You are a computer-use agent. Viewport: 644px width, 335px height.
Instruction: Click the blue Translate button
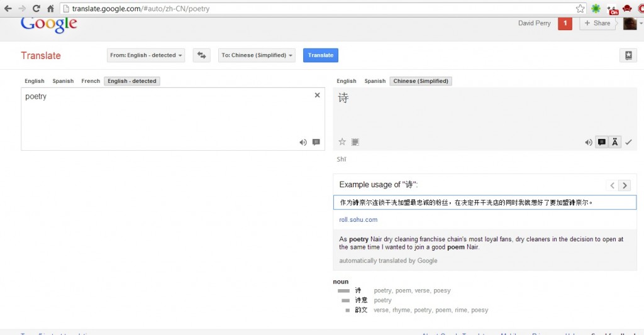coord(321,55)
